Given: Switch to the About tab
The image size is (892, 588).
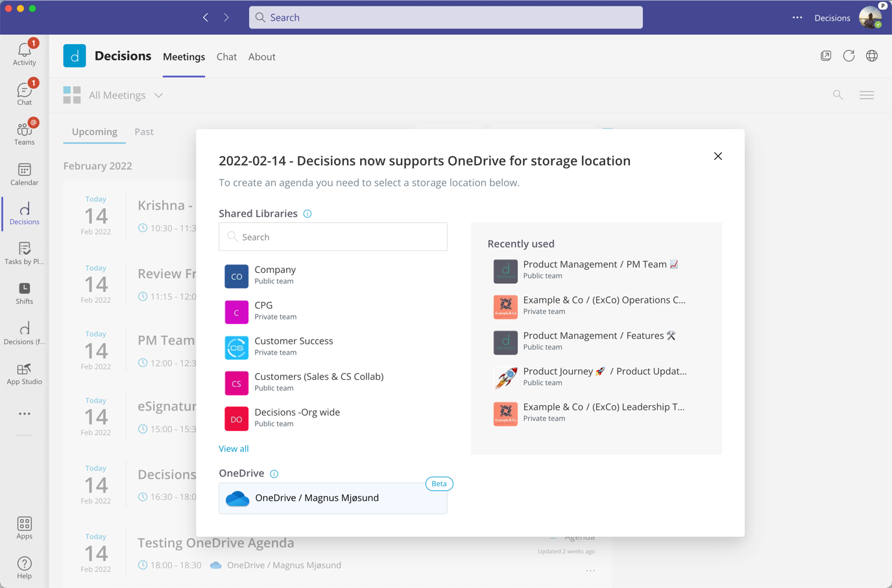Looking at the screenshot, I should [x=262, y=57].
